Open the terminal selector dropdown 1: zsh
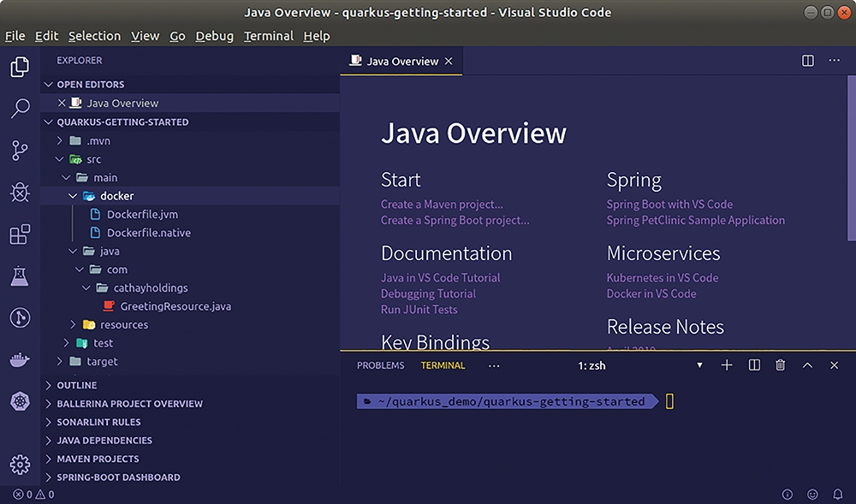Screen dimensions: 856x504 click(x=639, y=365)
